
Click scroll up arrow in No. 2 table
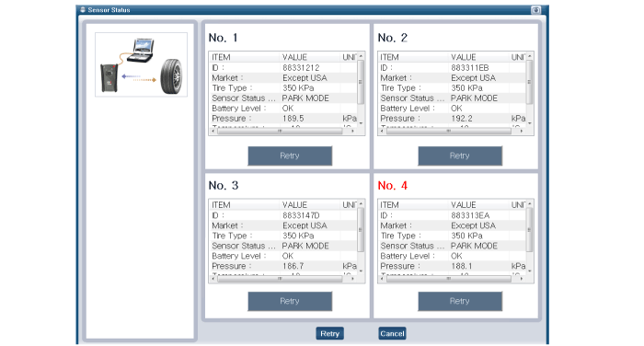pos(530,56)
